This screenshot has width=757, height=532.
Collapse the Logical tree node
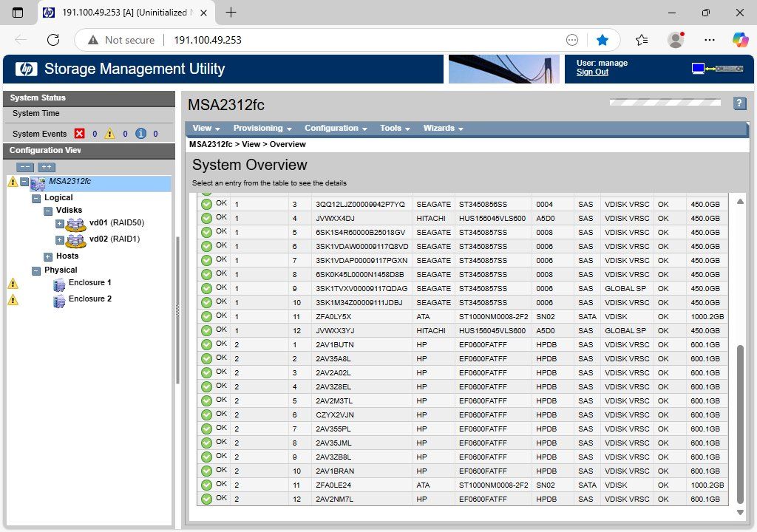[36, 199]
